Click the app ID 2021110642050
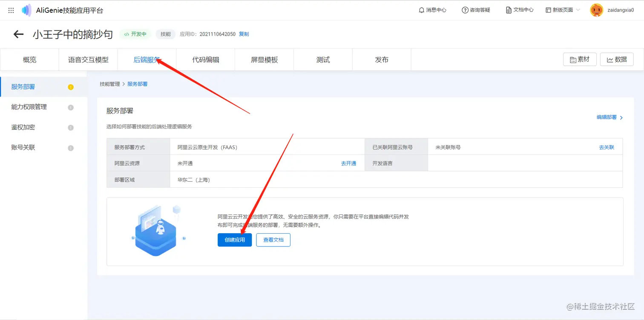644x320 pixels. pos(217,34)
